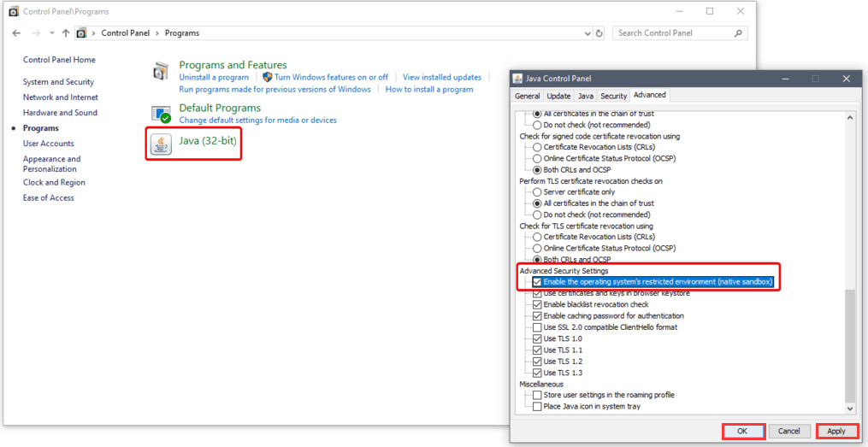Select TLS revocation Certificate Revocation Lists (CRLs)
The width and height of the screenshot is (868, 447).
537,237
